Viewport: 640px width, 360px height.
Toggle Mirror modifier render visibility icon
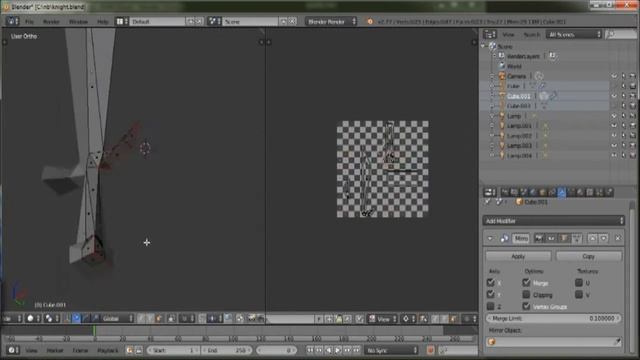click(539, 238)
